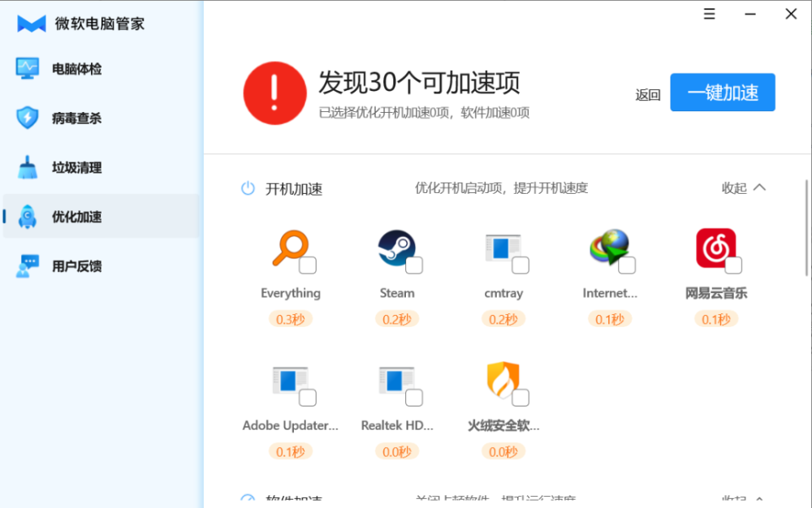
Task: Click the 开机加速 section title
Action: [x=294, y=189]
